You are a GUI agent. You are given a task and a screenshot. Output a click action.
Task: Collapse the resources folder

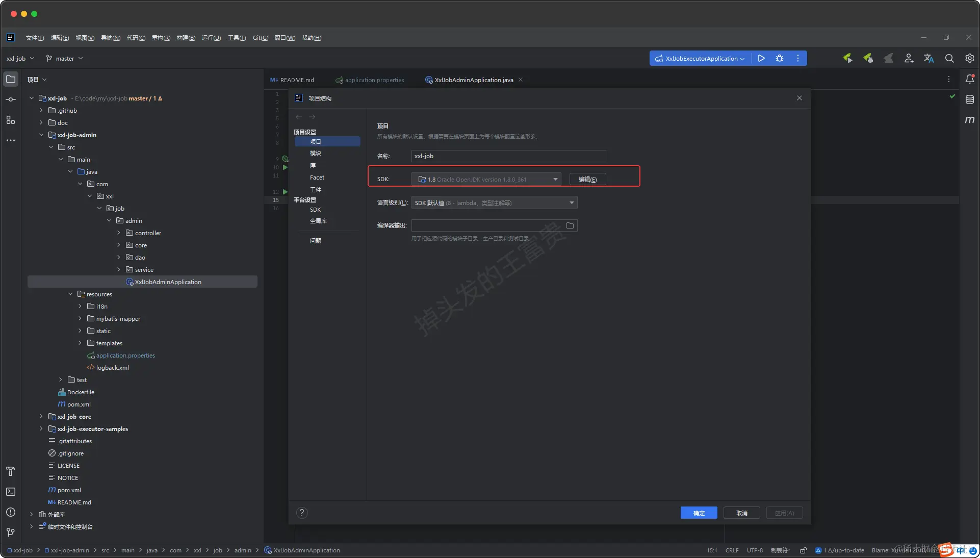coord(70,294)
